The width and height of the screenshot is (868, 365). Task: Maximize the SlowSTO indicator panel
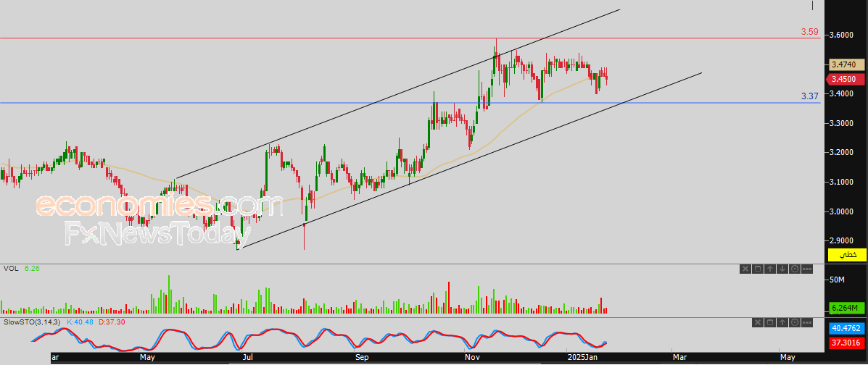tap(770, 322)
